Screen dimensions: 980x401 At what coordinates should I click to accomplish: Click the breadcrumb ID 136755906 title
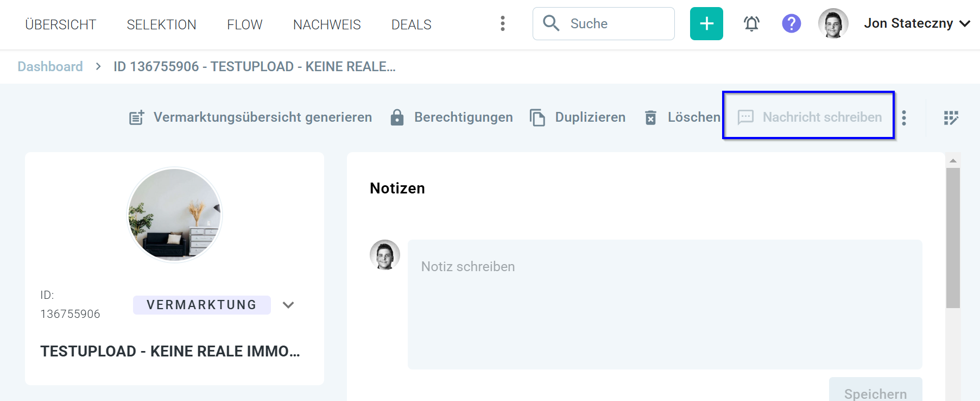click(x=254, y=66)
